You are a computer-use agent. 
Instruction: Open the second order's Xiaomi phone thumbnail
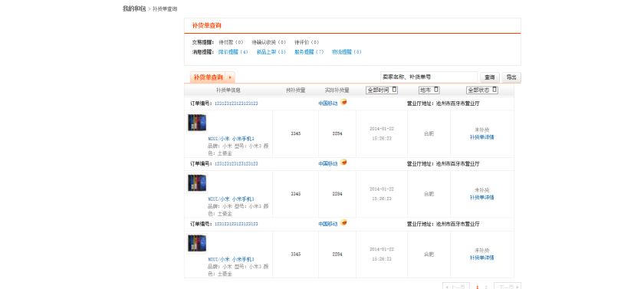point(197,182)
